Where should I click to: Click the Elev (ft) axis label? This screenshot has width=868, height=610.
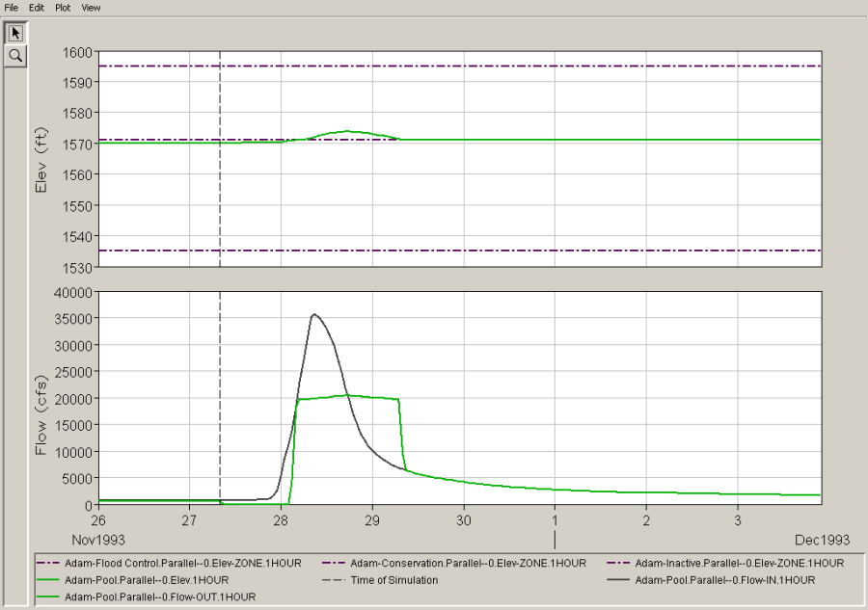pyautogui.click(x=41, y=160)
